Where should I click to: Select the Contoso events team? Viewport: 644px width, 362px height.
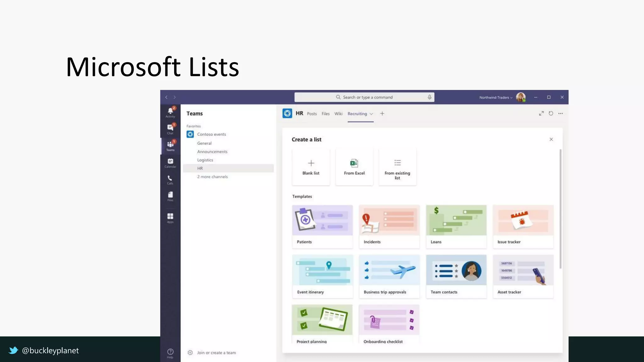211,134
